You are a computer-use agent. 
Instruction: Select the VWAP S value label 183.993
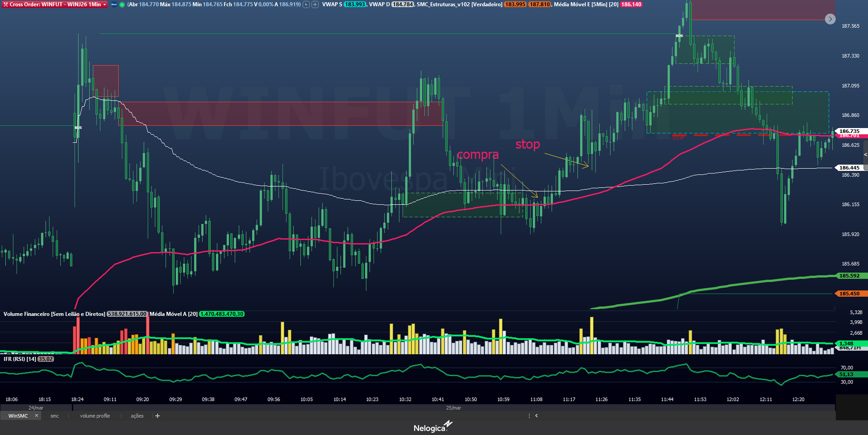(x=355, y=4)
